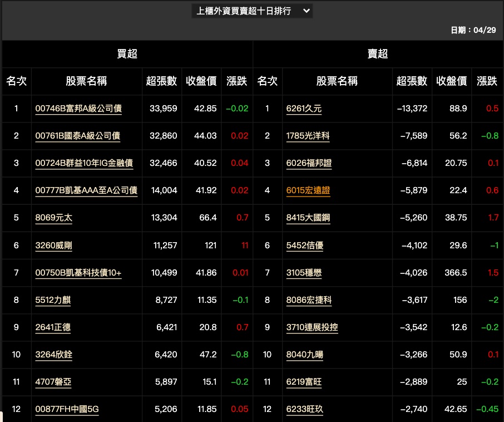Click the 3105穩懋 stock link
The image size is (504, 422).
coord(304,273)
